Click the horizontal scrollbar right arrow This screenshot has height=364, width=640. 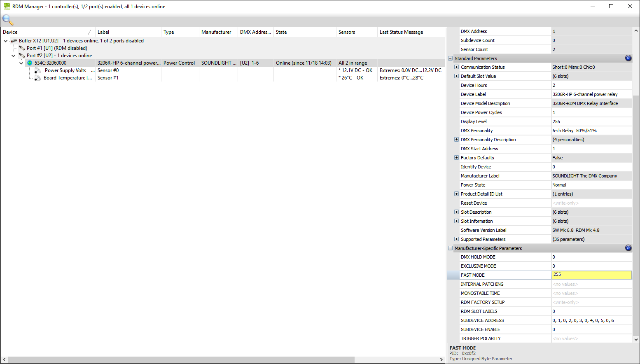(x=441, y=359)
